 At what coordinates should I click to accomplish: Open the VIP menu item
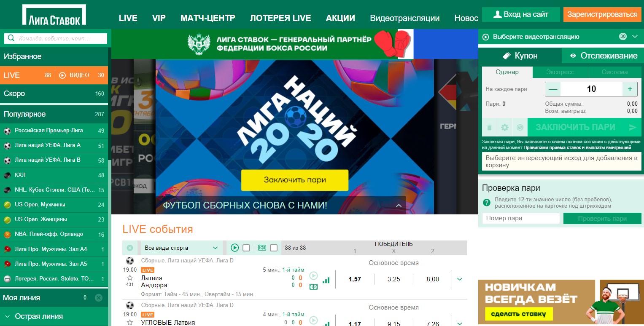159,18
